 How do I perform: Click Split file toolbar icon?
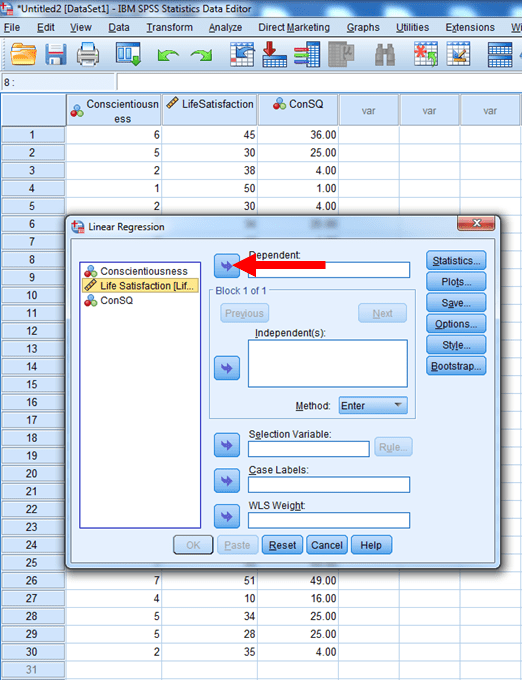coord(499,55)
